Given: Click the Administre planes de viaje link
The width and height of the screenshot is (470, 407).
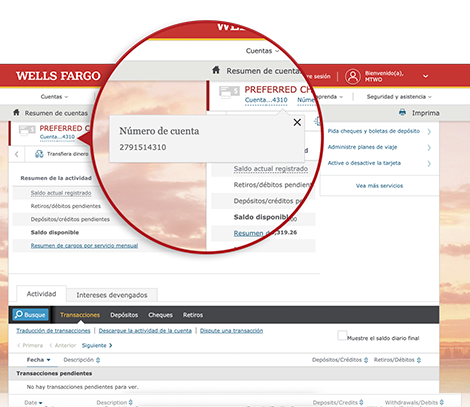Looking at the screenshot, I should [362, 147].
